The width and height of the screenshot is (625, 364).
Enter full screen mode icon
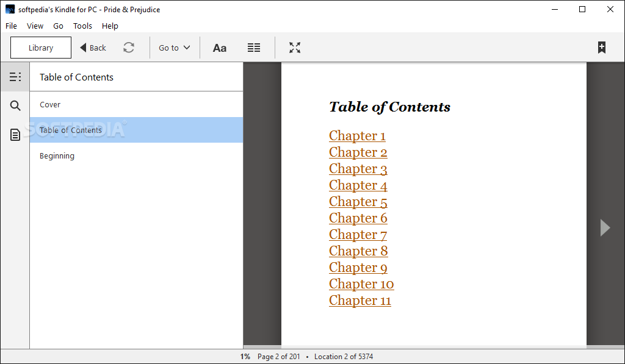pos(295,48)
